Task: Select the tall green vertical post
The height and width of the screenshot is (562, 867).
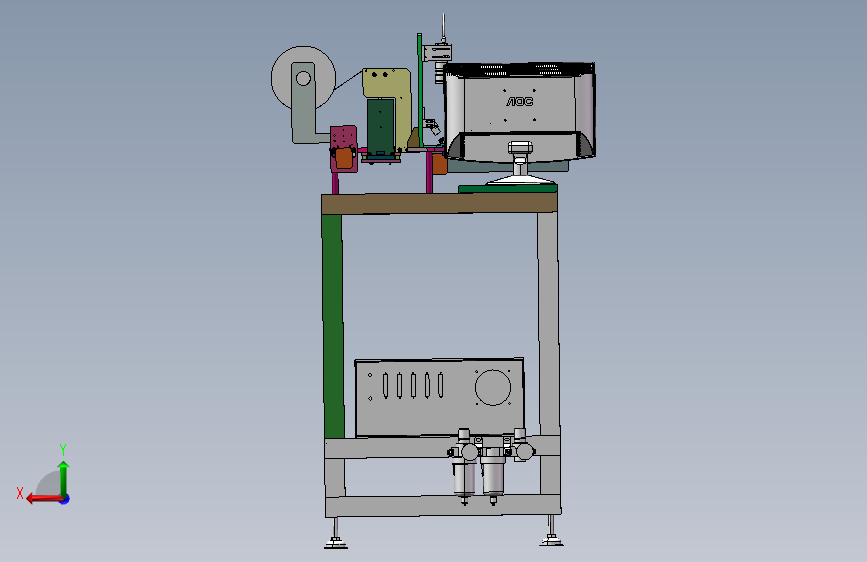Action: pos(420,90)
